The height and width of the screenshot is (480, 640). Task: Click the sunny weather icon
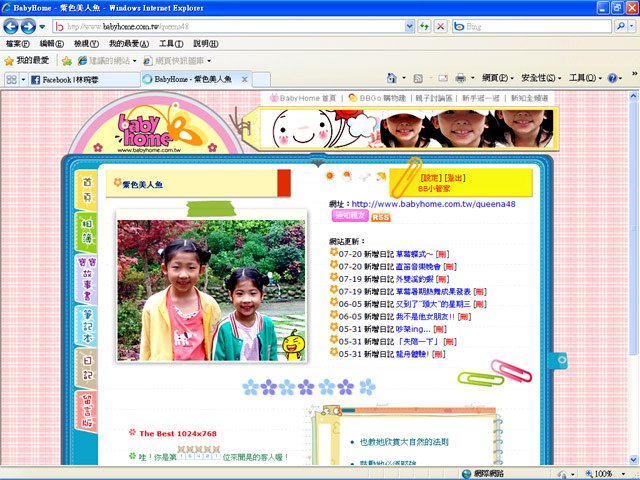(330, 176)
